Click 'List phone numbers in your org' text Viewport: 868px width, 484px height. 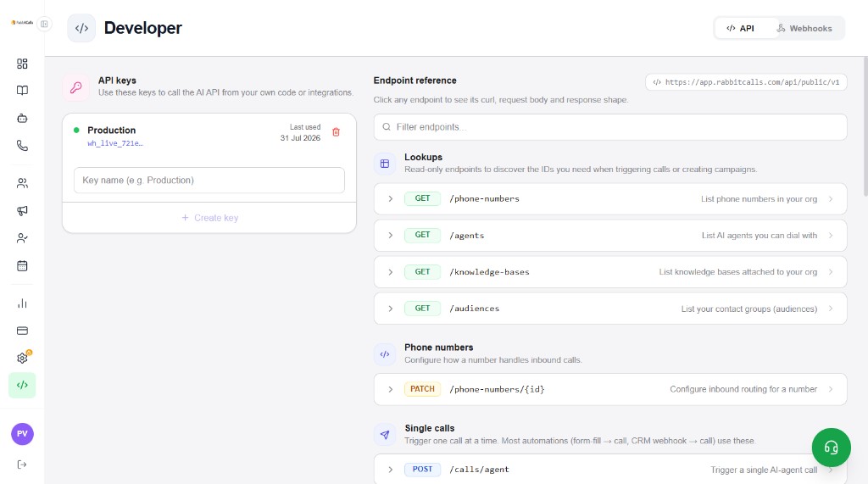[x=759, y=199]
